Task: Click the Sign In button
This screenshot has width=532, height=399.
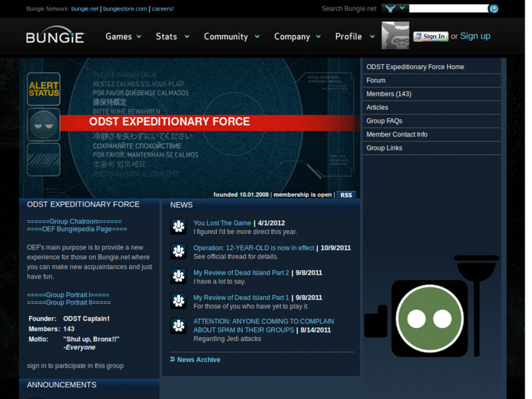Action: (430, 37)
